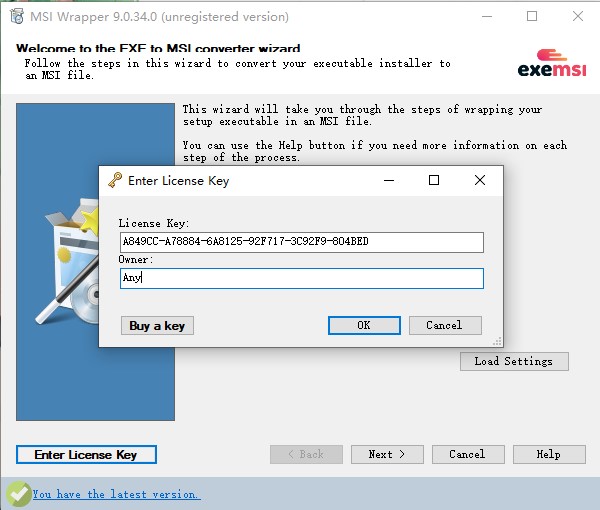Confirm the license with the OK button

(x=364, y=325)
